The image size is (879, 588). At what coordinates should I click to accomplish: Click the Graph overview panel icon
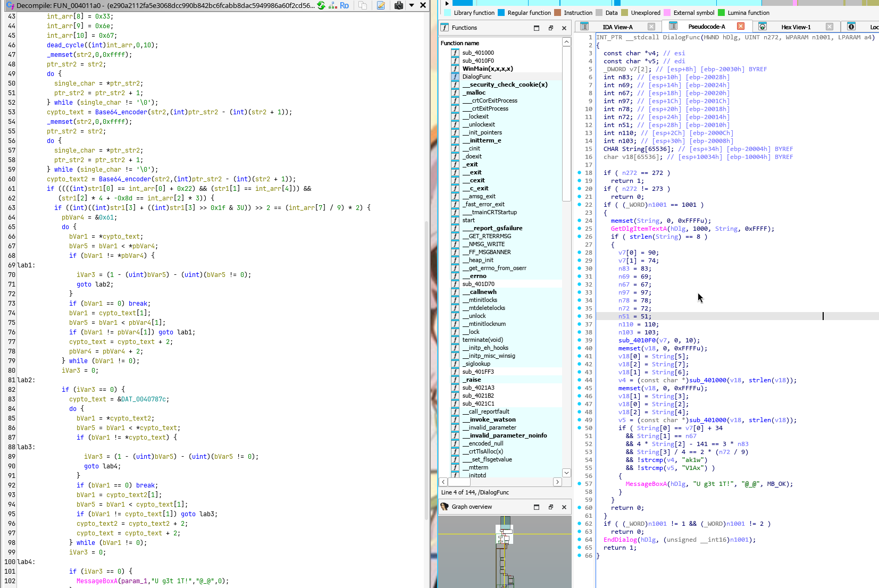click(445, 507)
